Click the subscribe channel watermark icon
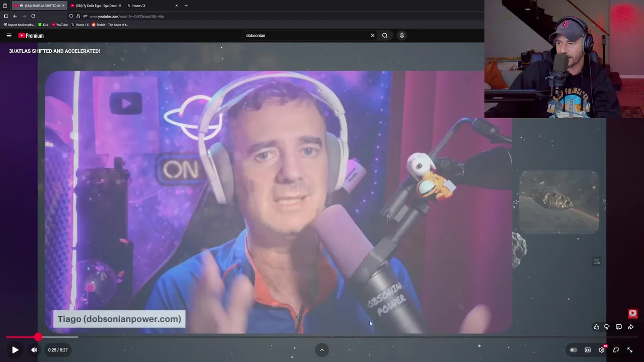Image resolution: width=644 pixels, height=362 pixels. 633,313
